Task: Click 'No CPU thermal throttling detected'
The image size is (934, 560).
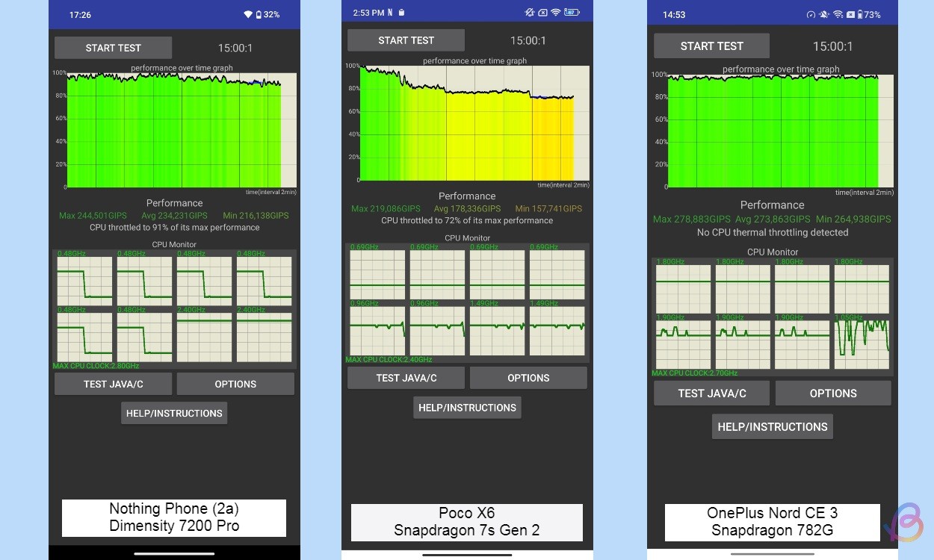Action: (773, 232)
